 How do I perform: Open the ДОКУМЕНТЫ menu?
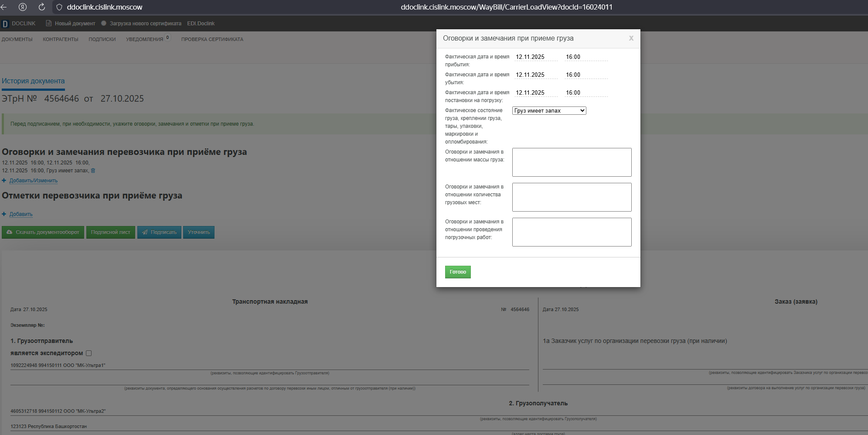(x=17, y=39)
